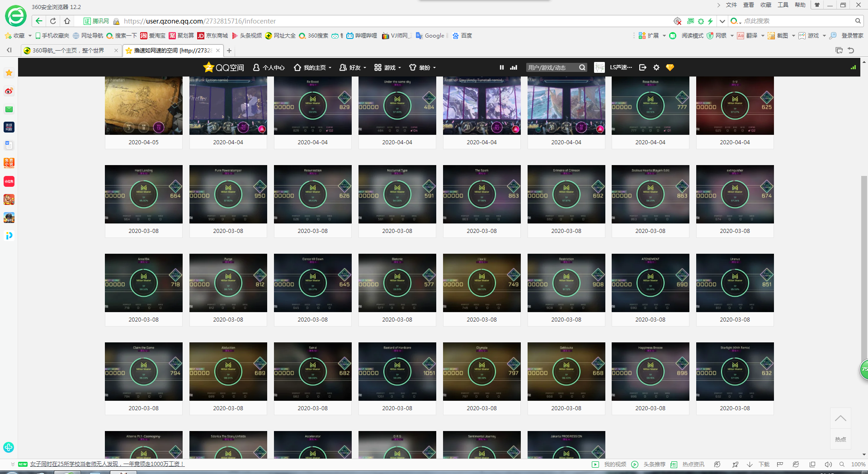This screenshot has width=868, height=474.
Task: Open the 2020-04-05 sepia sketch photo
Action: pyautogui.click(x=144, y=105)
